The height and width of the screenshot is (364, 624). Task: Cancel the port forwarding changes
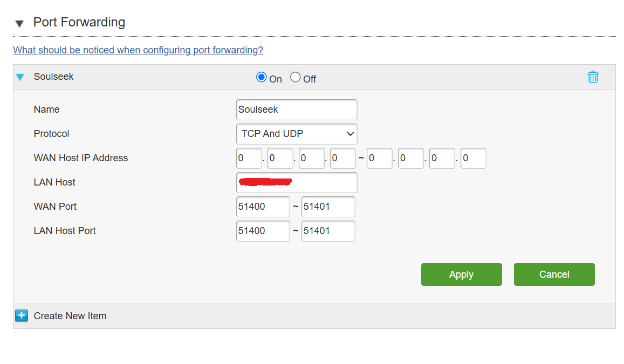point(554,274)
